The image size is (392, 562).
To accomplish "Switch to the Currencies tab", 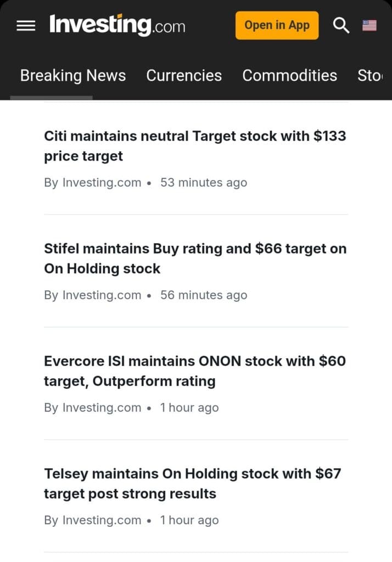I will point(184,76).
